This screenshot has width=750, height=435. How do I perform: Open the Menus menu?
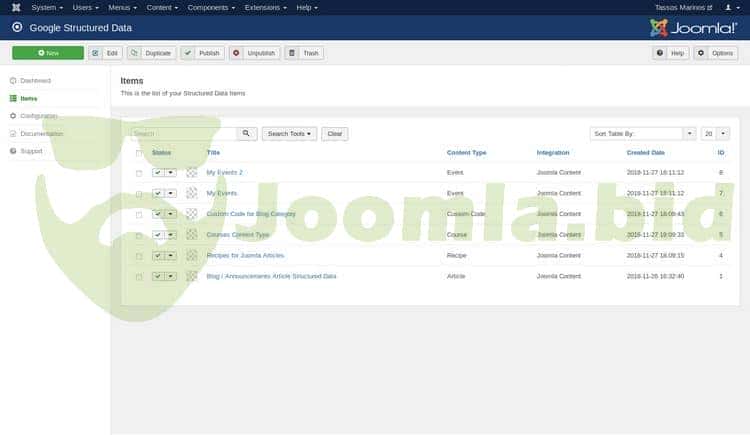[122, 8]
